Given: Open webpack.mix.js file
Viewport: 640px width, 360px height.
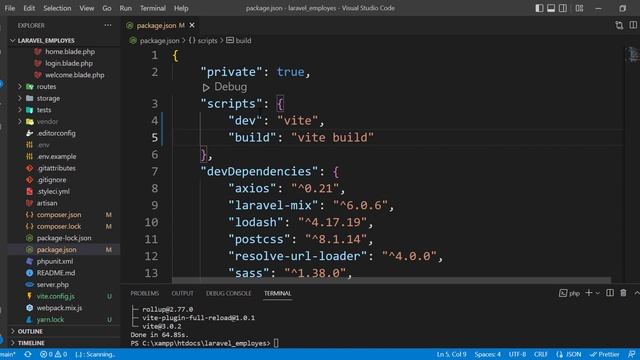Looking at the screenshot, I should [x=59, y=308].
